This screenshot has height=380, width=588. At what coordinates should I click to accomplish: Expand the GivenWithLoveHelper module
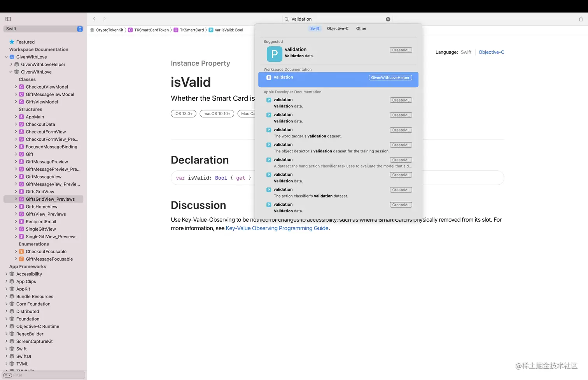coord(11,65)
